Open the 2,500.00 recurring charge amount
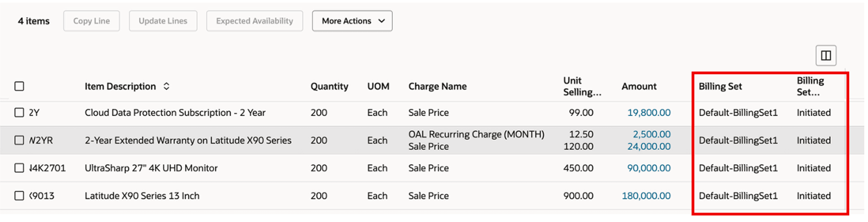Viewport: 868px width, 222px height. [651, 134]
